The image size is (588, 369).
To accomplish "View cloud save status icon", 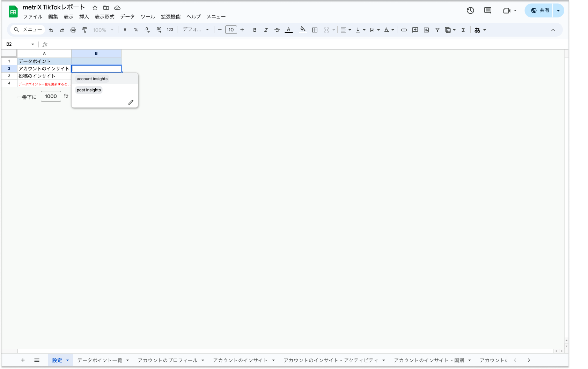I will [117, 8].
